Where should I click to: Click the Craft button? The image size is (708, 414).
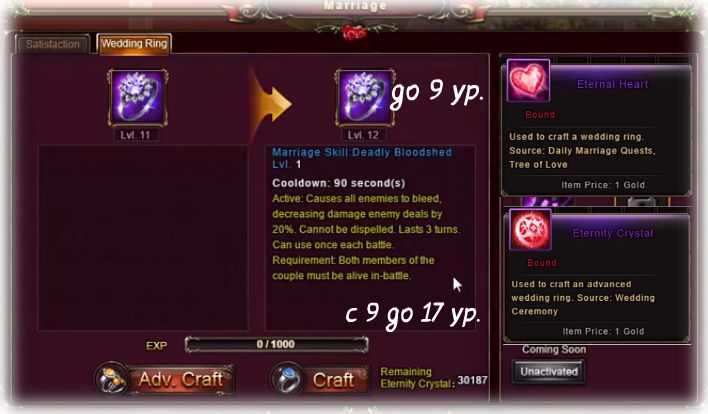pos(335,380)
